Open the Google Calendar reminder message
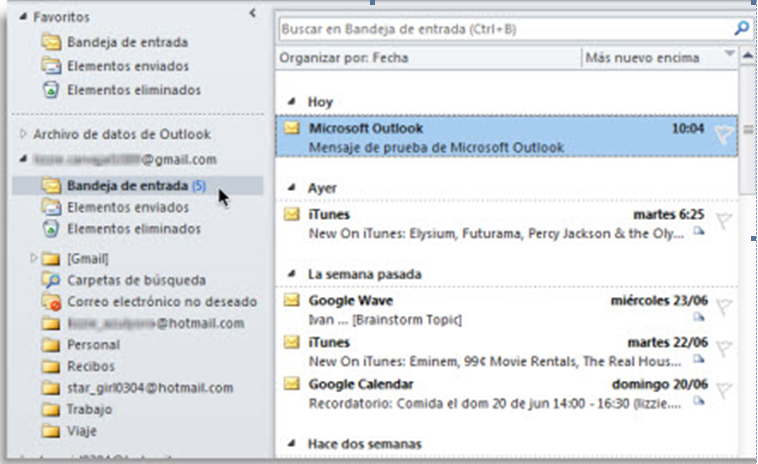 [x=507, y=394]
